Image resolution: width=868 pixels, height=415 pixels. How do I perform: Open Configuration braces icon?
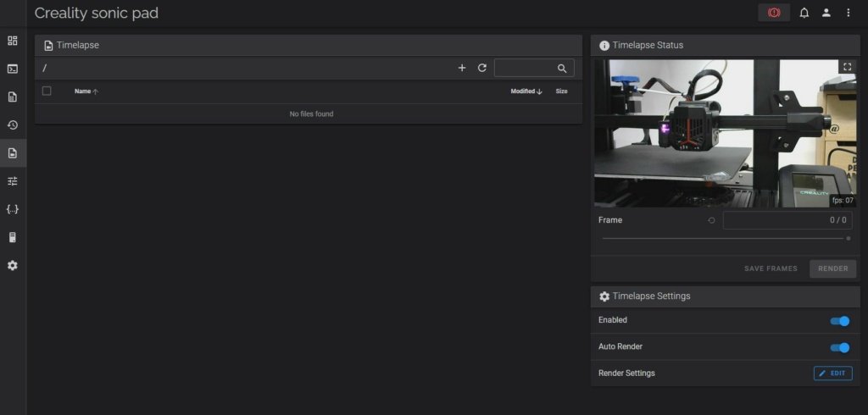click(x=12, y=209)
